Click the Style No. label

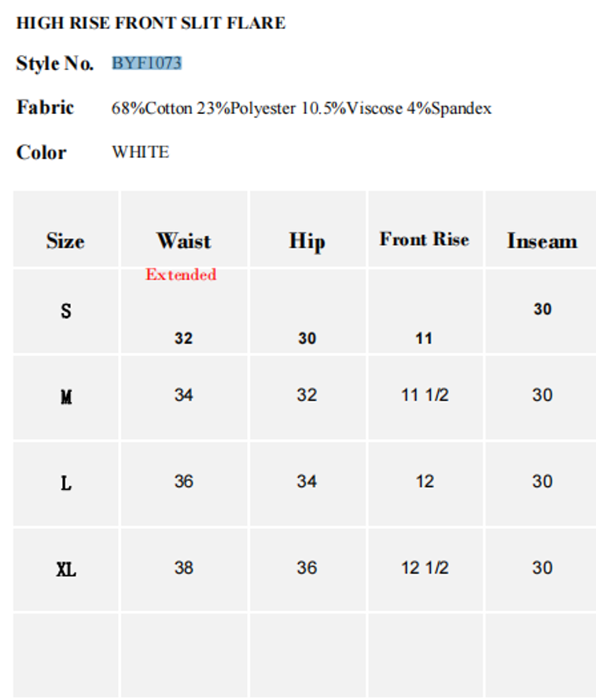point(55,64)
